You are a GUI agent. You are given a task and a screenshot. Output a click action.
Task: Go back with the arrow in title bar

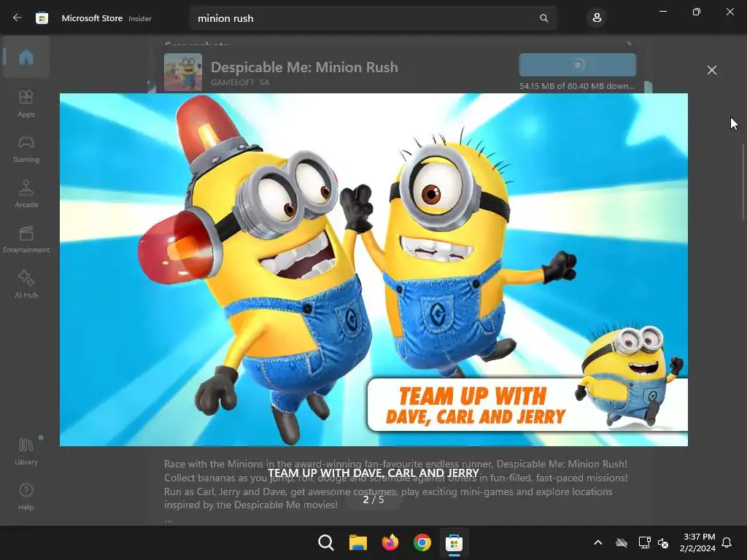click(x=18, y=18)
